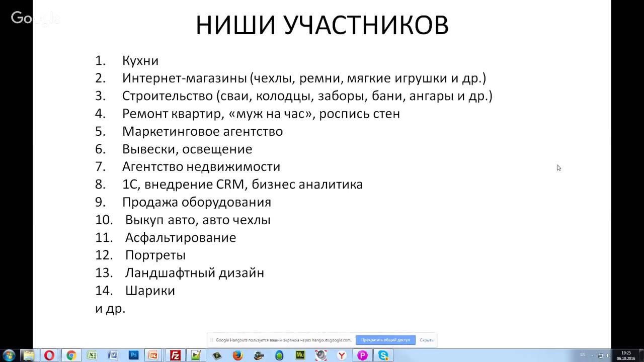Click the green egg-shaped taskbar icon
Image resolution: width=644 pixels, height=362 pixels.
click(x=279, y=355)
